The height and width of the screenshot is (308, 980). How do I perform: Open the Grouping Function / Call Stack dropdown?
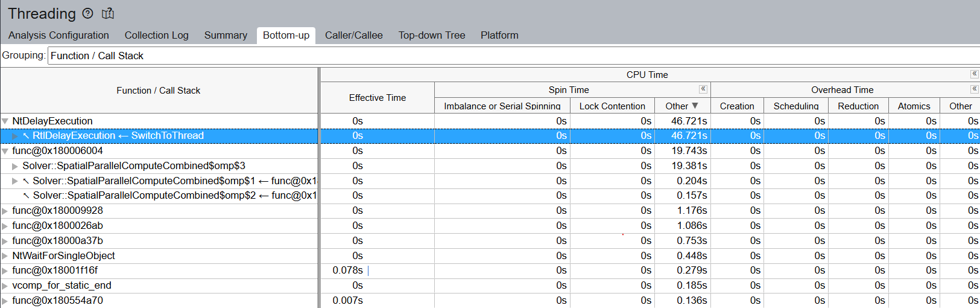(x=514, y=56)
